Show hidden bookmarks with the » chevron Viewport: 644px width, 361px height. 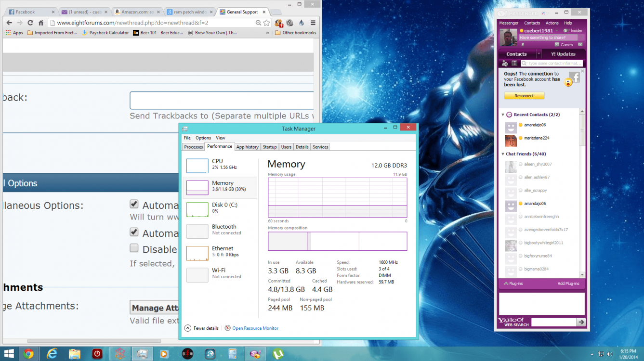click(267, 33)
